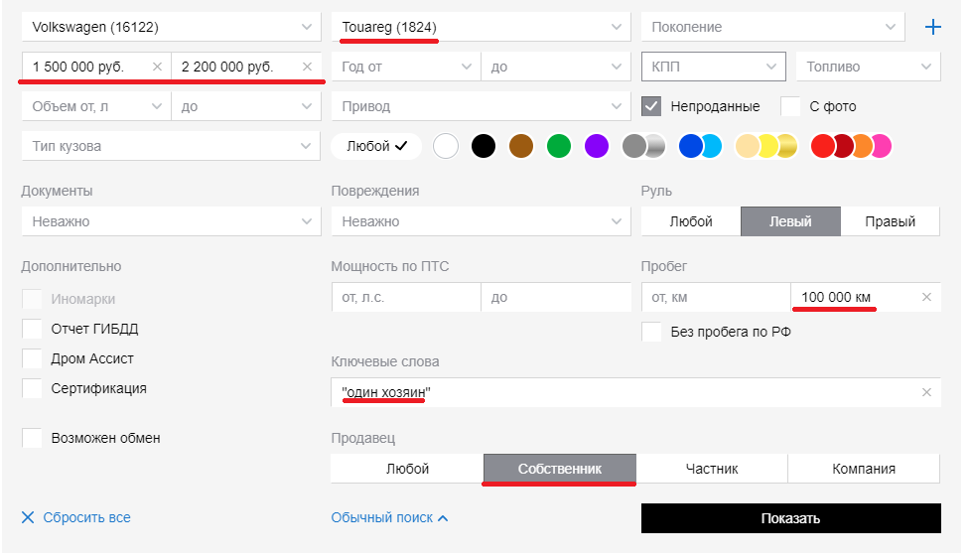971x560 pixels.
Task: Uncheck the Непроданные checkbox
Action: pos(651,106)
